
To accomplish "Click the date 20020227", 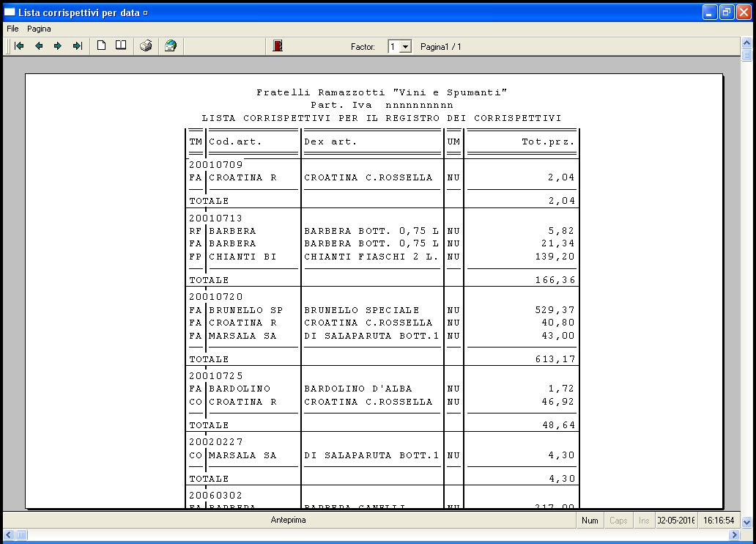I will [215, 442].
